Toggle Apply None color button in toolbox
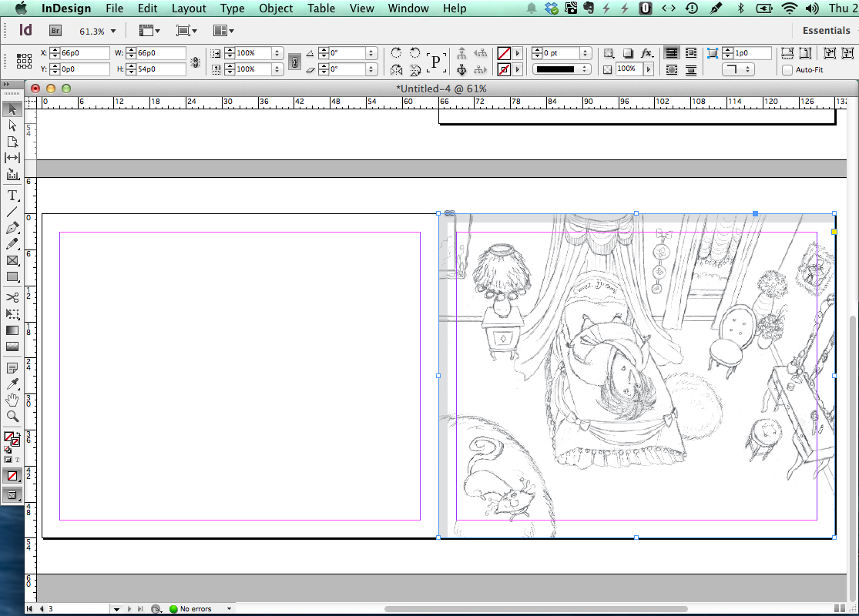The image size is (859, 616). [x=12, y=476]
